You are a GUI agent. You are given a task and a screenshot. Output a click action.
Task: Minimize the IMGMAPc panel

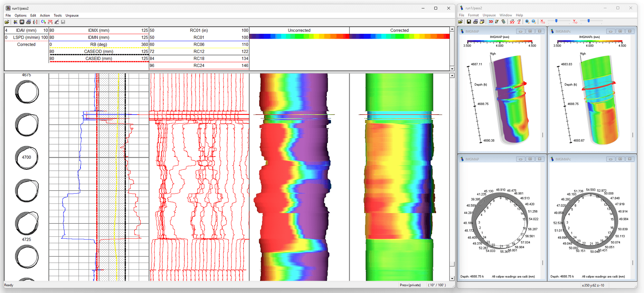pos(611,31)
